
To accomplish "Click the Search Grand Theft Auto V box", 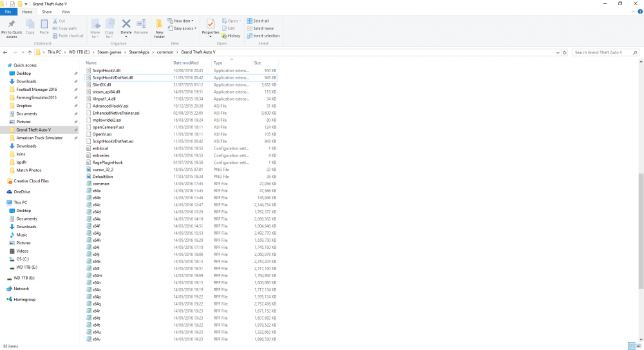I will pyautogui.click(x=605, y=53).
